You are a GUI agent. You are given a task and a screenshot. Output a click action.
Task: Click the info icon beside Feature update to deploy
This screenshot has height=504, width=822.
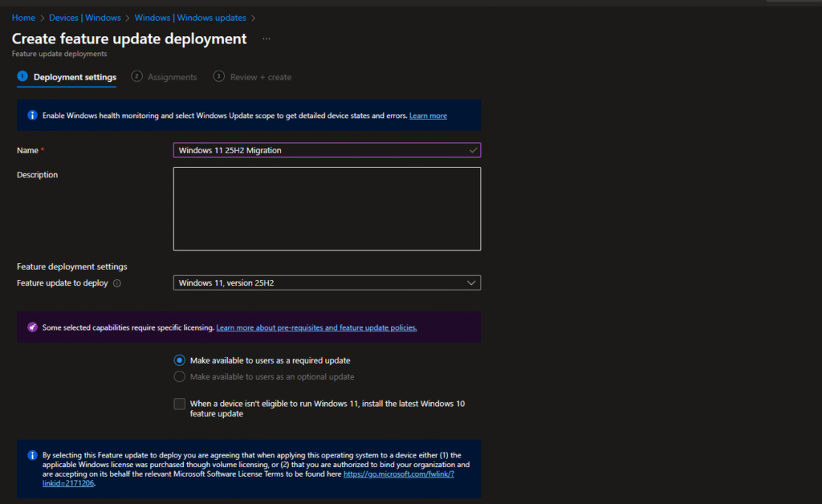point(117,283)
